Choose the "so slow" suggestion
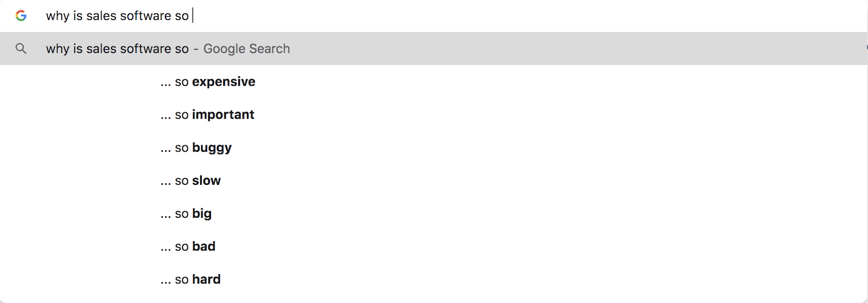The image size is (868, 303). [x=190, y=181]
